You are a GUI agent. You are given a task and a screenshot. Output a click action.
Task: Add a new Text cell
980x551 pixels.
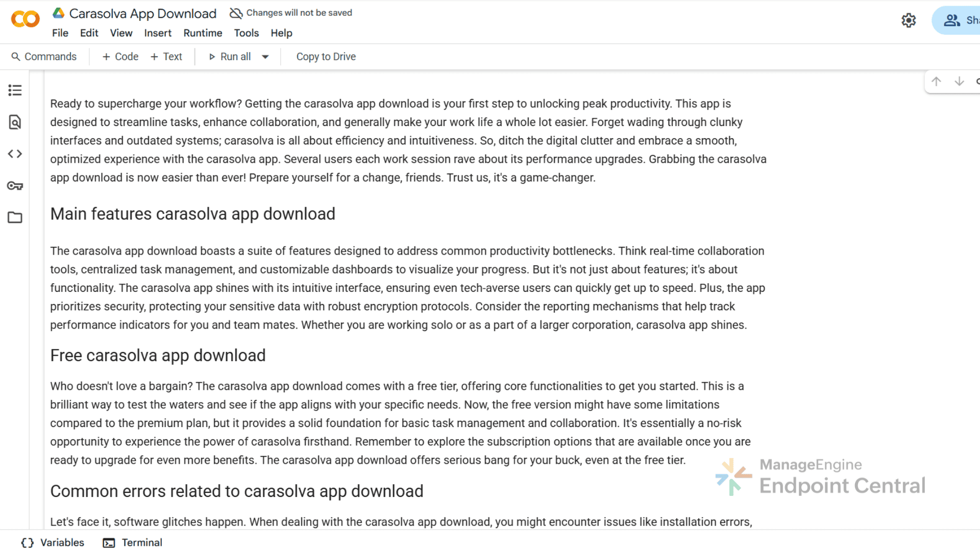coord(166,57)
